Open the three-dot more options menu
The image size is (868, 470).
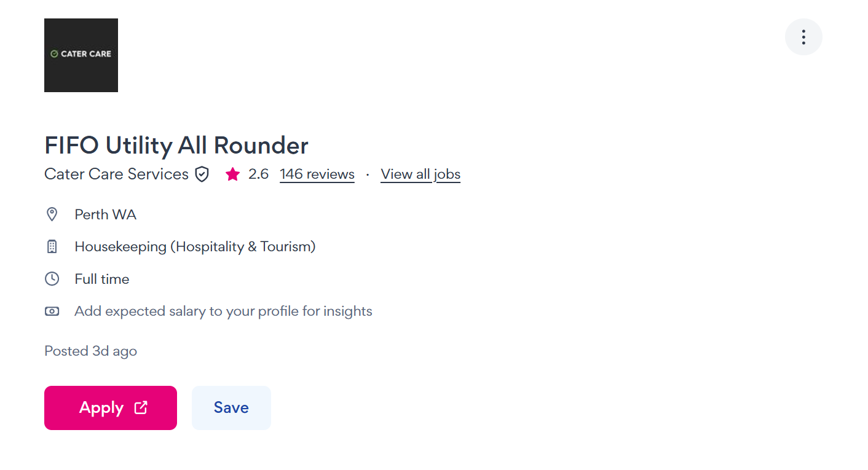(x=803, y=37)
